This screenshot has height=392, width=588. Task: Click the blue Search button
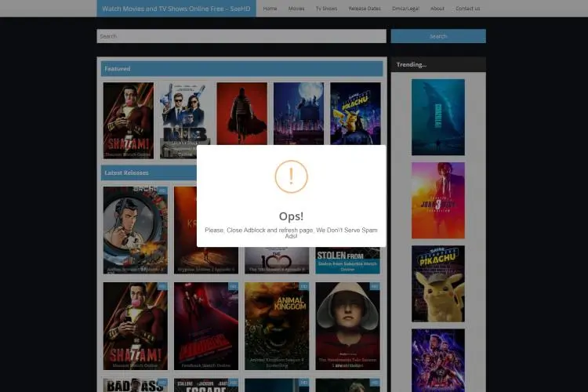(438, 36)
